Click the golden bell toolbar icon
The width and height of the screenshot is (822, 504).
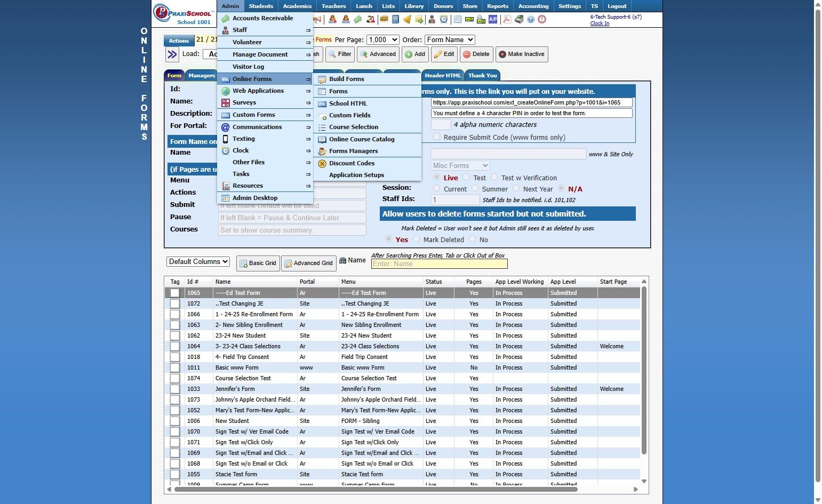(x=408, y=19)
